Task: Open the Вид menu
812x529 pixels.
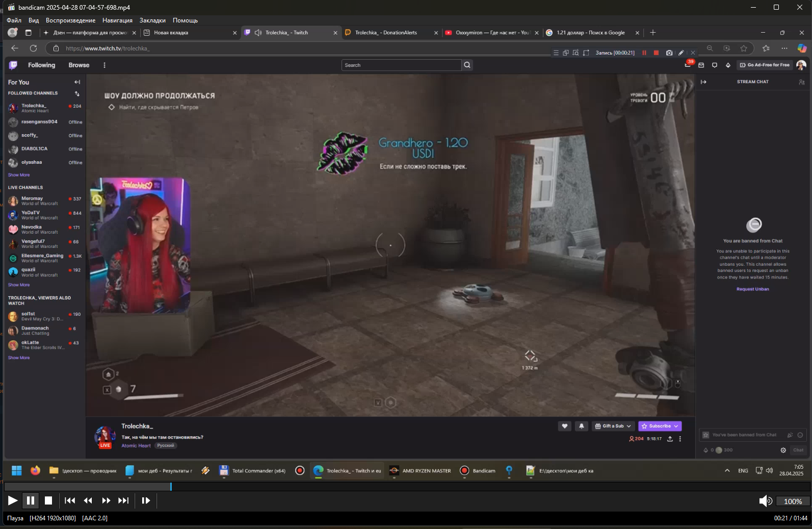Action: coord(34,20)
